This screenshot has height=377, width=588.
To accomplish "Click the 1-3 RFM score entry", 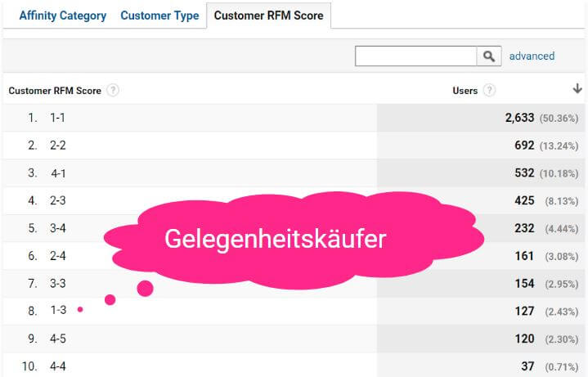I will (57, 311).
